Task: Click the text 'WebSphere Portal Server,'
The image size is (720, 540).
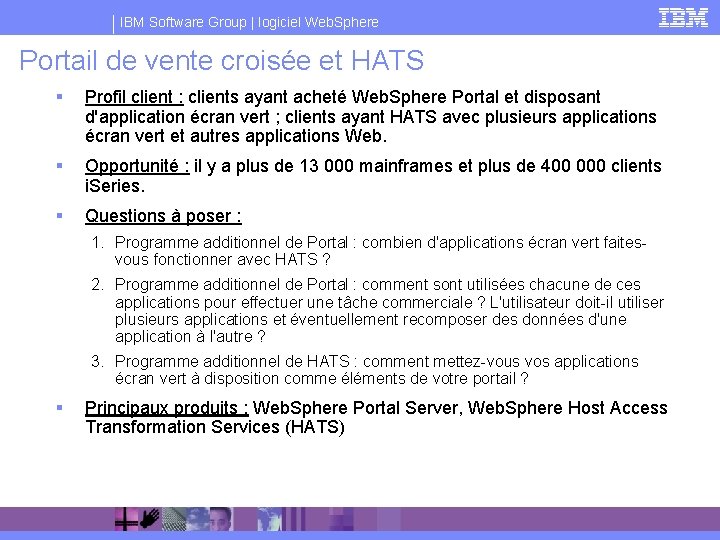Action: tap(358, 408)
